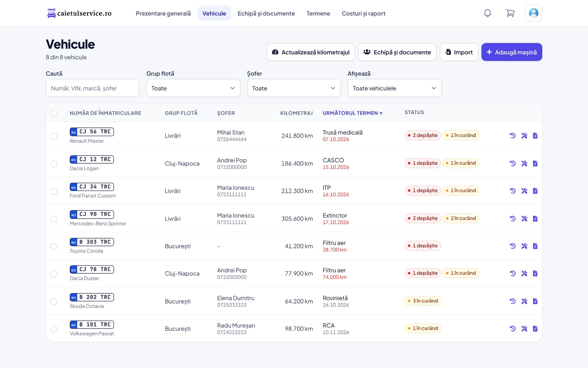
Task: Open user profile avatar menu
Action: click(x=534, y=13)
